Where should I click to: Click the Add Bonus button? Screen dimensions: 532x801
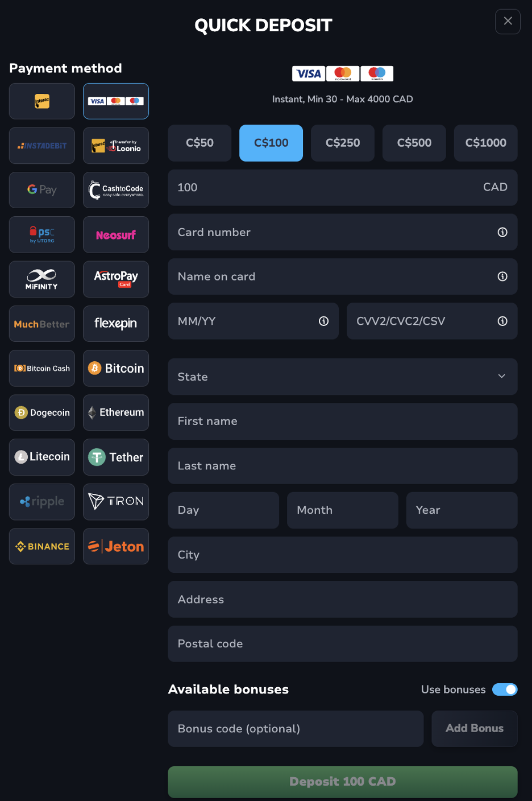coord(475,728)
